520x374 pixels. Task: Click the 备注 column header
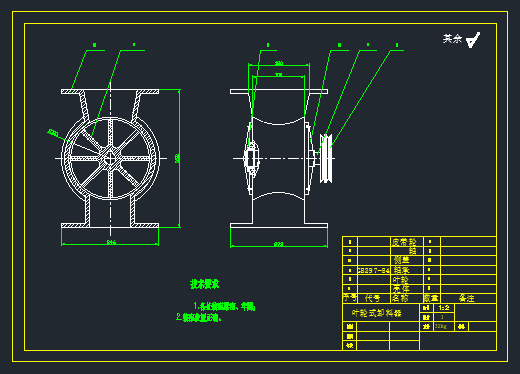click(467, 298)
